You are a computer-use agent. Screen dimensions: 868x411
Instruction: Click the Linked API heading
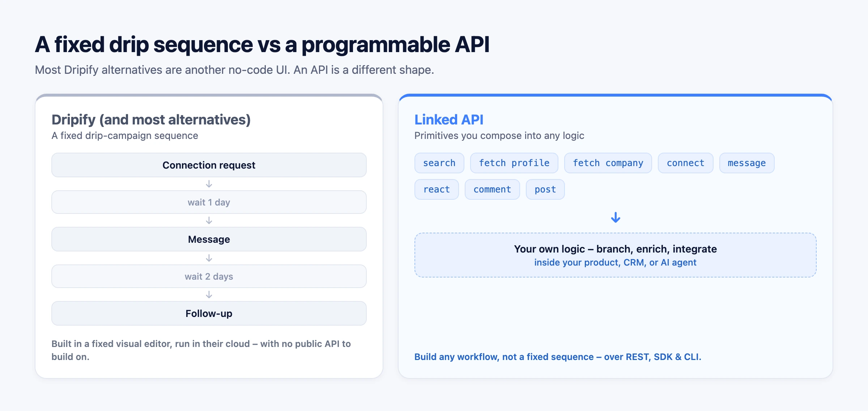(449, 119)
